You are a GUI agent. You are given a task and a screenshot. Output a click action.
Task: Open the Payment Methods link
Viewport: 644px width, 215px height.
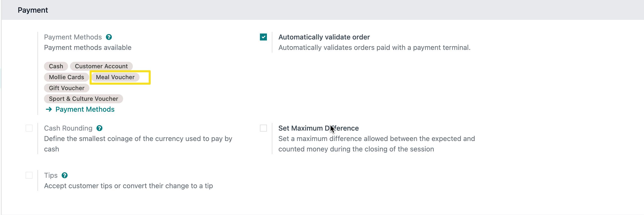tap(85, 109)
